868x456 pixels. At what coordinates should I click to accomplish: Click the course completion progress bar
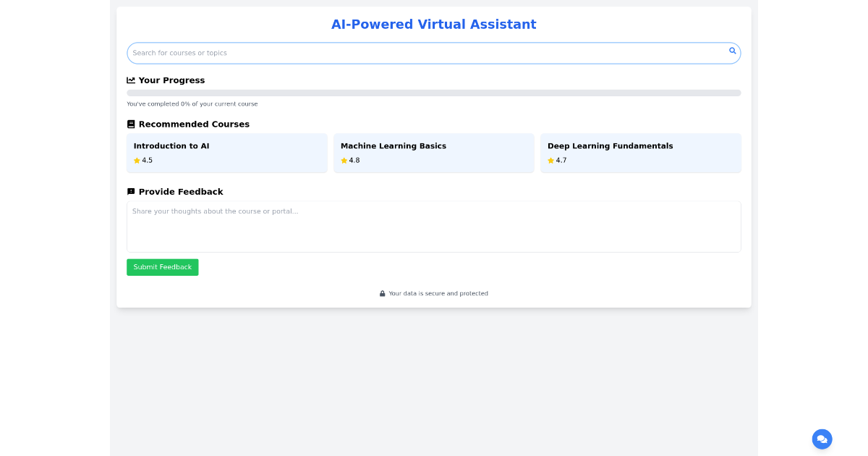pos(433,93)
